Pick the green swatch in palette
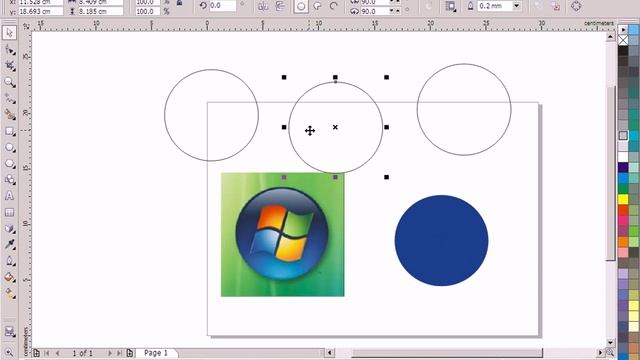The image size is (640, 360). click(x=623, y=189)
